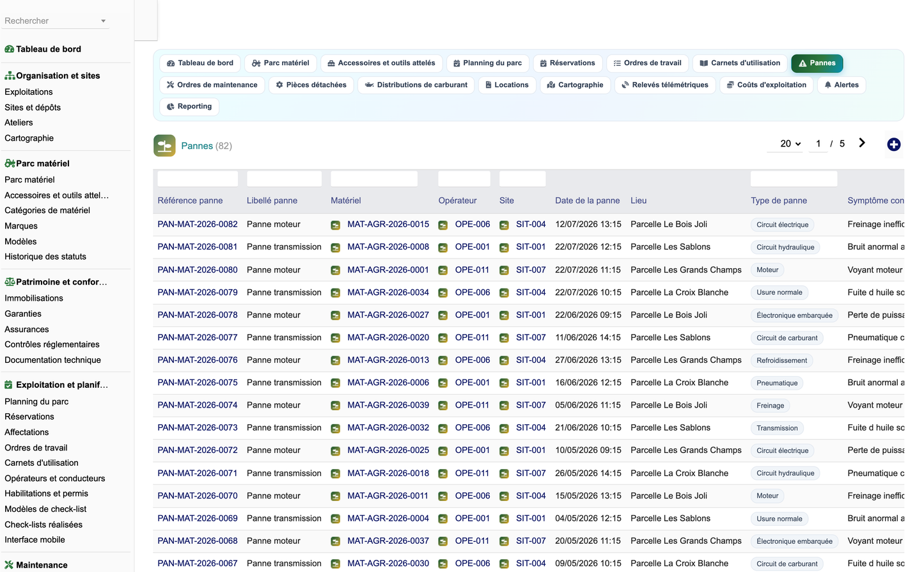924x572 pixels.
Task: Click Freinage type badge
Action: (770, 406)
